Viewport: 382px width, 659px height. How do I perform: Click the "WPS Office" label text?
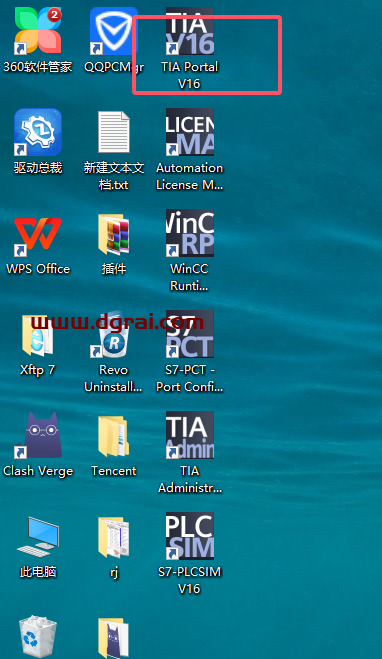(x=38, y=269)
